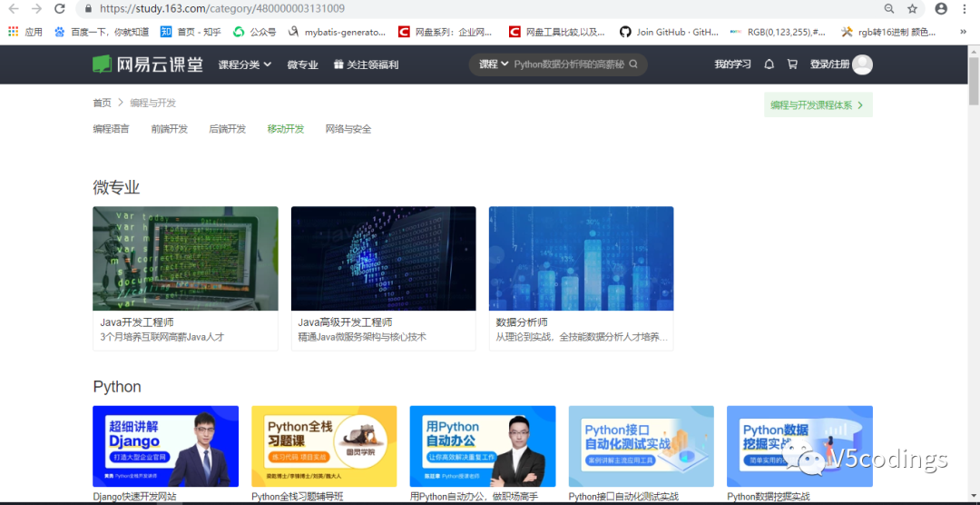Screen dimensions: 980x505
Task: Click the NetEase Cloud Classroom logo
Action: [x=150, y=64]
